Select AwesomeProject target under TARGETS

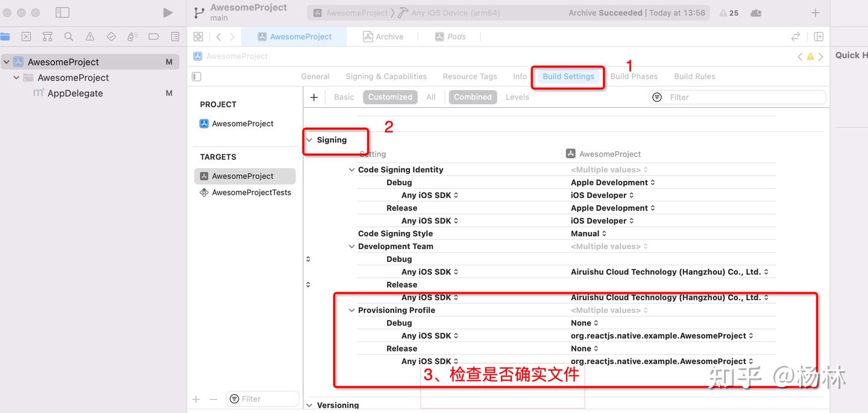tap(245, 176)
